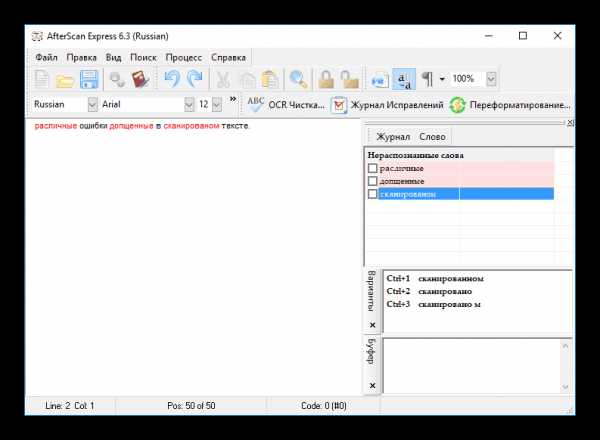Click the buffer scrollbar down arrow
This screenshot has height=440, width=600.
coord(566,387)
